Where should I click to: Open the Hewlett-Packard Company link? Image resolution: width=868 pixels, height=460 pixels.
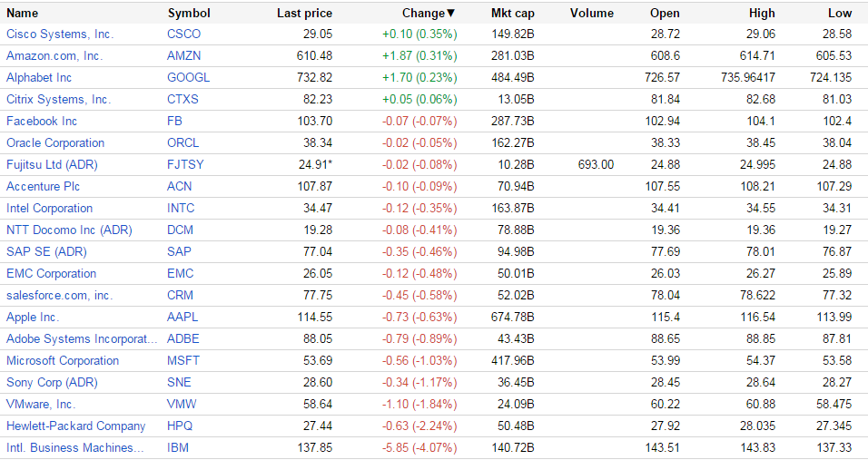[75, 426]
